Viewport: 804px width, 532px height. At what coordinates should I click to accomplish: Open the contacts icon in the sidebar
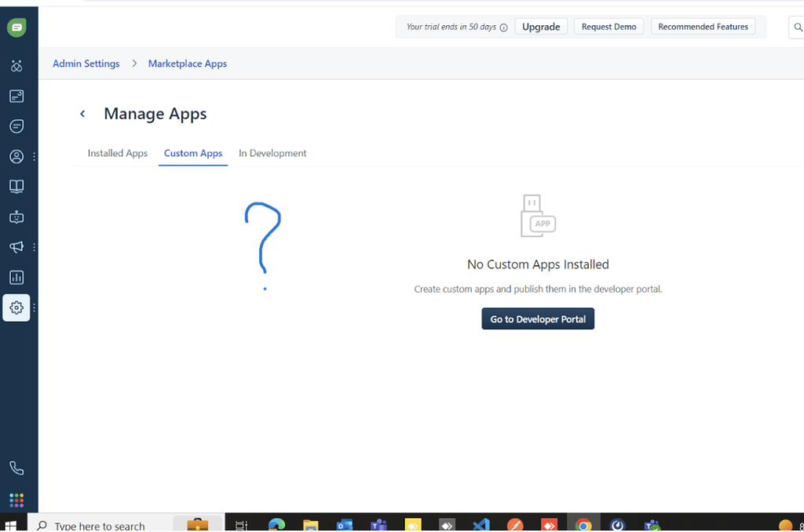(16, 156)
